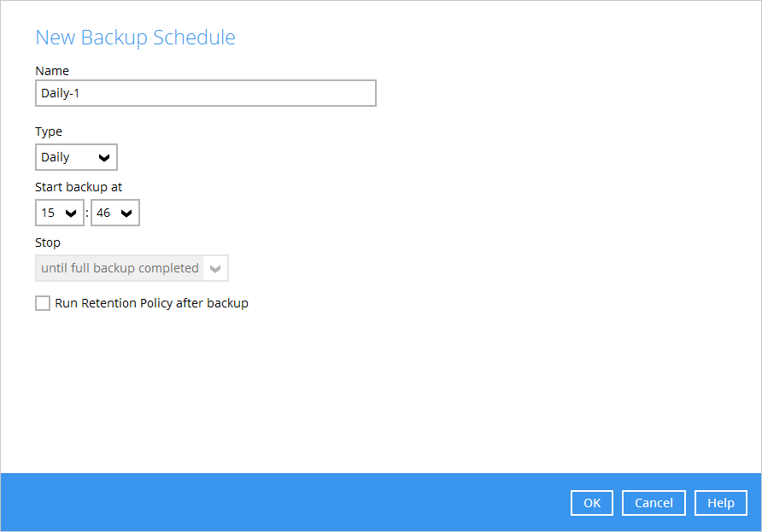Open the Stop dropdown until full backup completed
Viewport: 762px width, 532px height.
pos(132,268)
